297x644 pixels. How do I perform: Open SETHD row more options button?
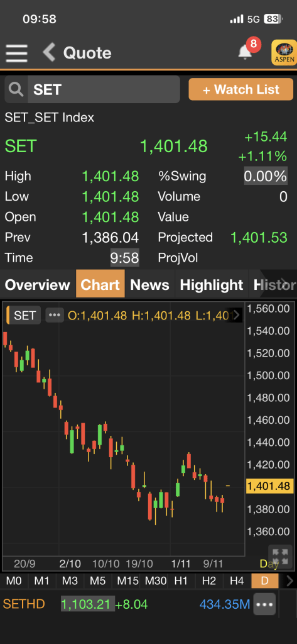click(264, 604)
